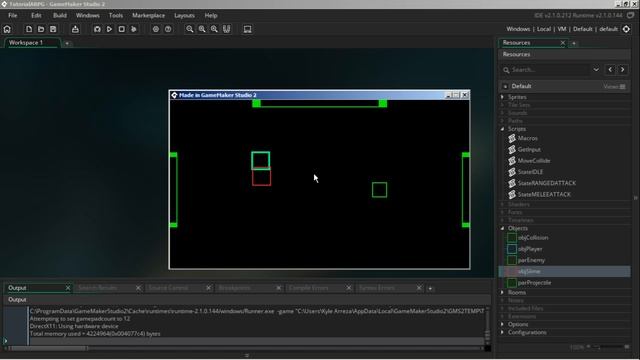This screenshot has width=640, height=360.
Task: Open the Views button in Resources
Action: (614, 87)
